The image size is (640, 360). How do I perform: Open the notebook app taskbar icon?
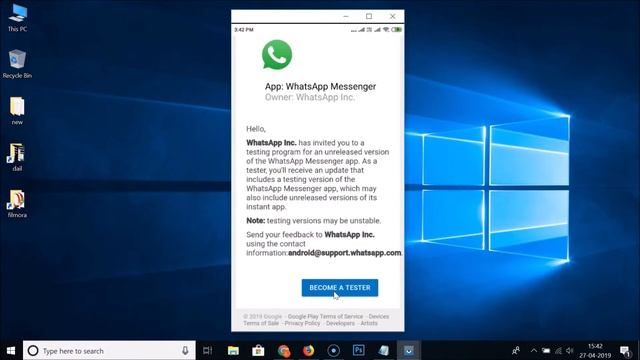click(x=384, y=351)
